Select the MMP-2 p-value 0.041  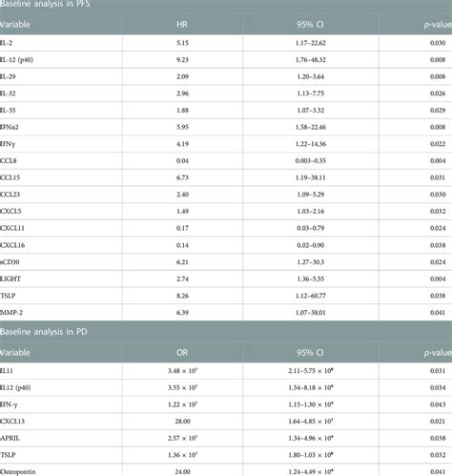(438, 313)
